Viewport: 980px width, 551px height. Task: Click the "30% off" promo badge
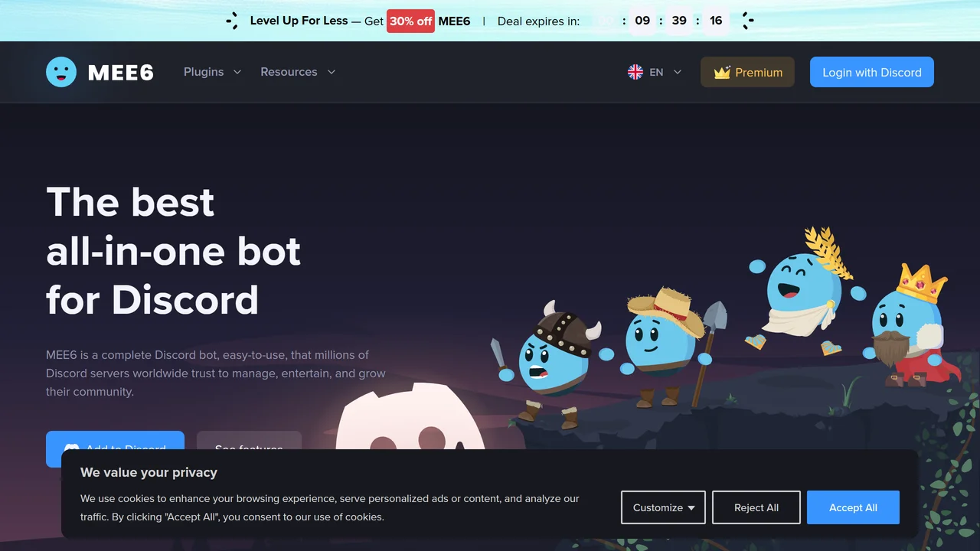pos(410,21)
